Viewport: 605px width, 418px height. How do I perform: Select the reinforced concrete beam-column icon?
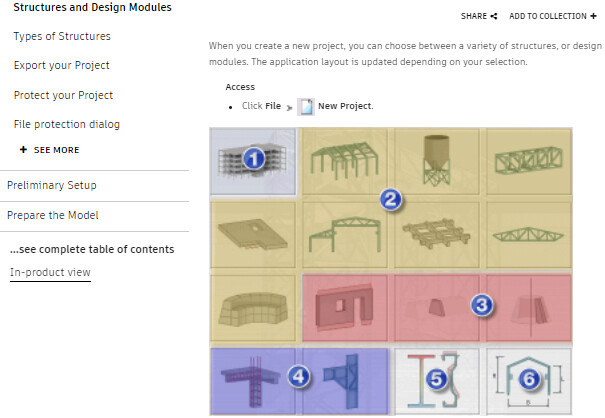(x=254, y=379)
